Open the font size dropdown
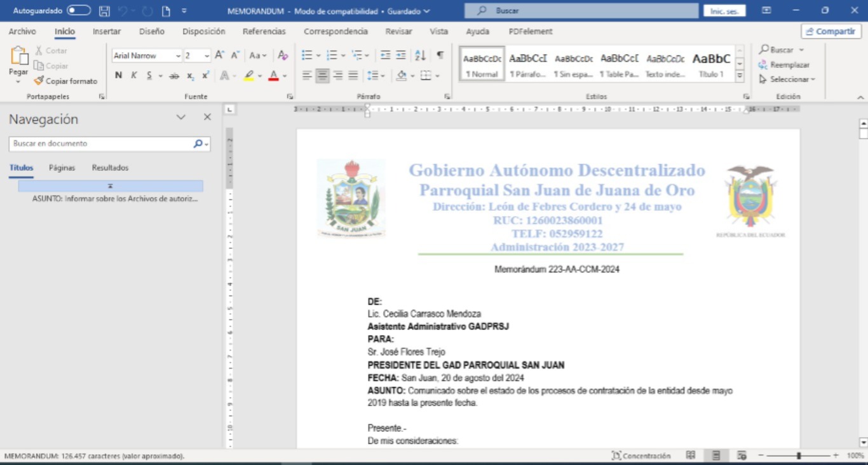Screen dimensions: 868x465 coord(207,56)
